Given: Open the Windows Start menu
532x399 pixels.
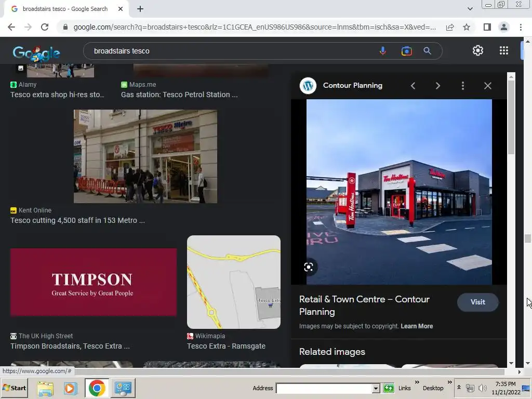Looking at the screenshot, I should [14, 388].
